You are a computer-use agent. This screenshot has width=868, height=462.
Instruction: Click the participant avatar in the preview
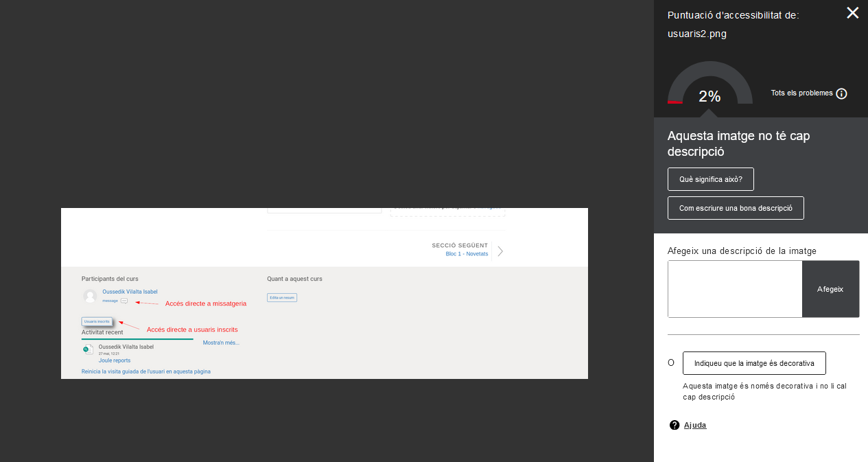(90, 296)
